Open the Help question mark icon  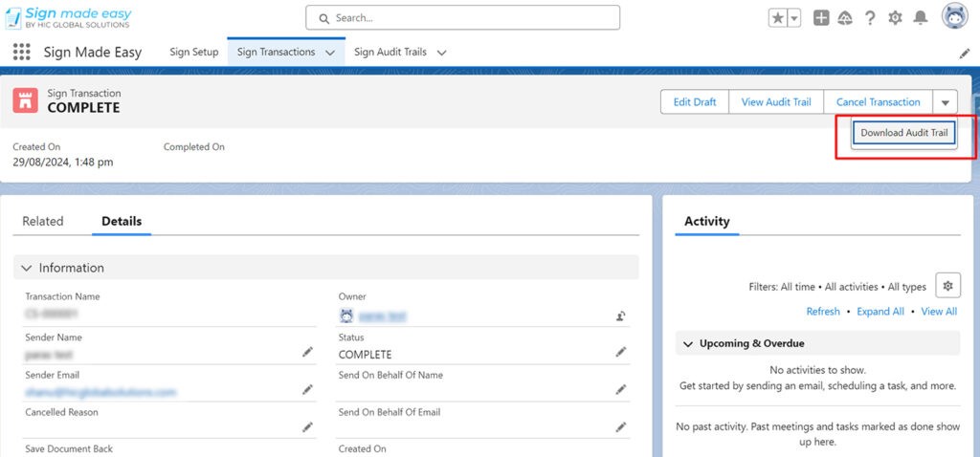[870, 18]
